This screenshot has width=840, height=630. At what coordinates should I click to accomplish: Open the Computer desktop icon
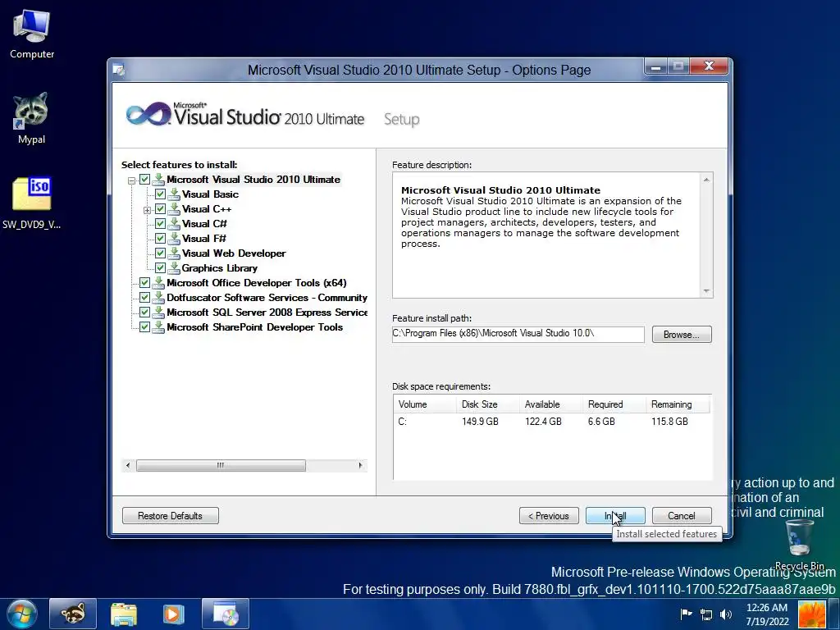coord(32,33)
